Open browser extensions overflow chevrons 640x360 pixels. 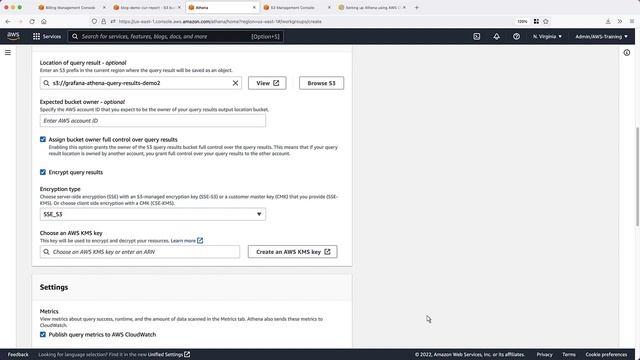(620, 21)
